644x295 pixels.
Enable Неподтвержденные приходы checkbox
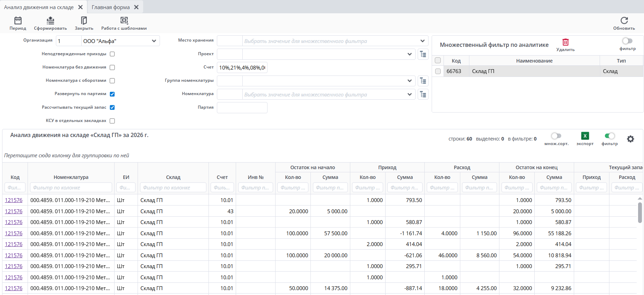(112, 54)
